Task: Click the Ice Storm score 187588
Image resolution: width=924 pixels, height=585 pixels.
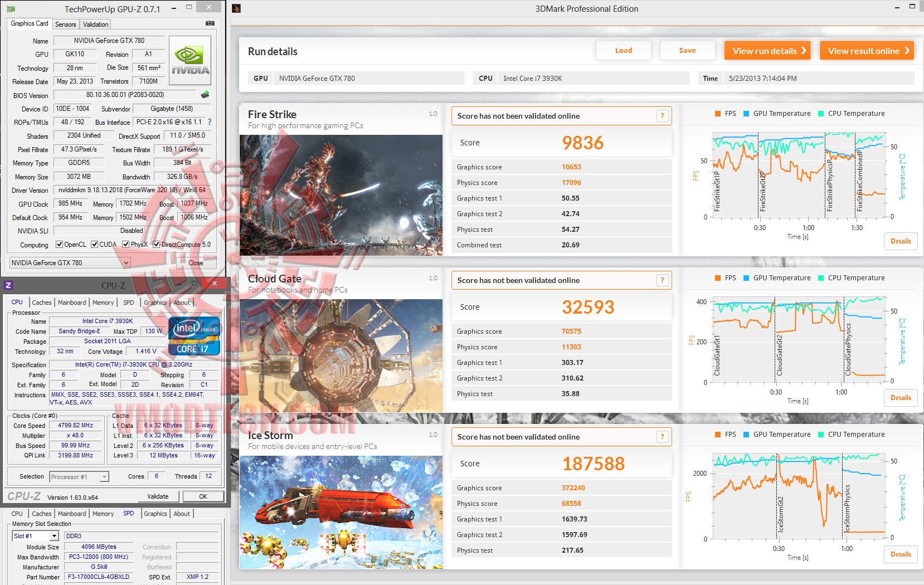Action: (x=594, y=464)
